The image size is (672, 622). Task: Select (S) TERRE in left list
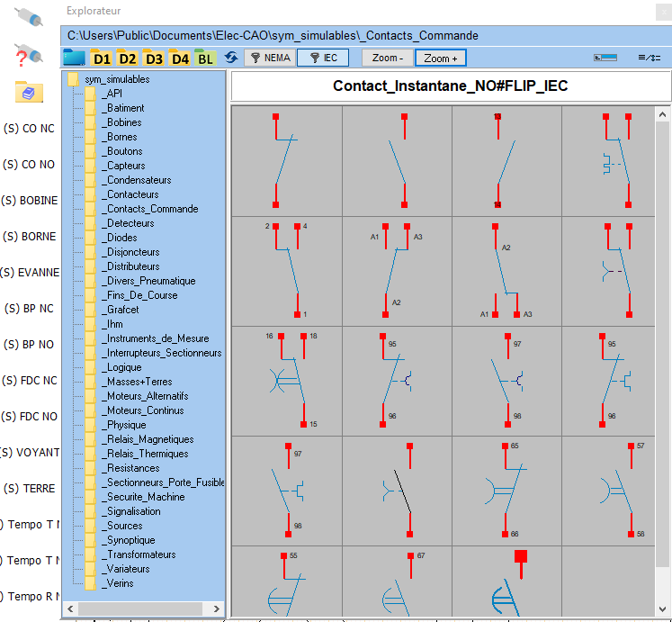pos(30,489)
